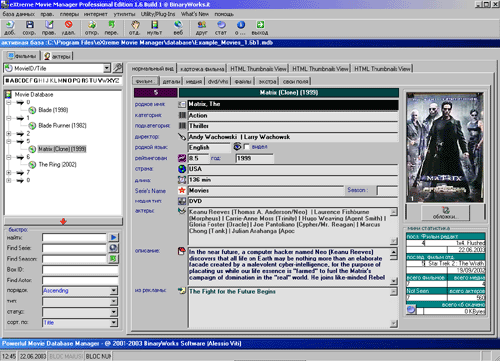Click the blue info 'о...' toolbar icon

coord(241,25)
